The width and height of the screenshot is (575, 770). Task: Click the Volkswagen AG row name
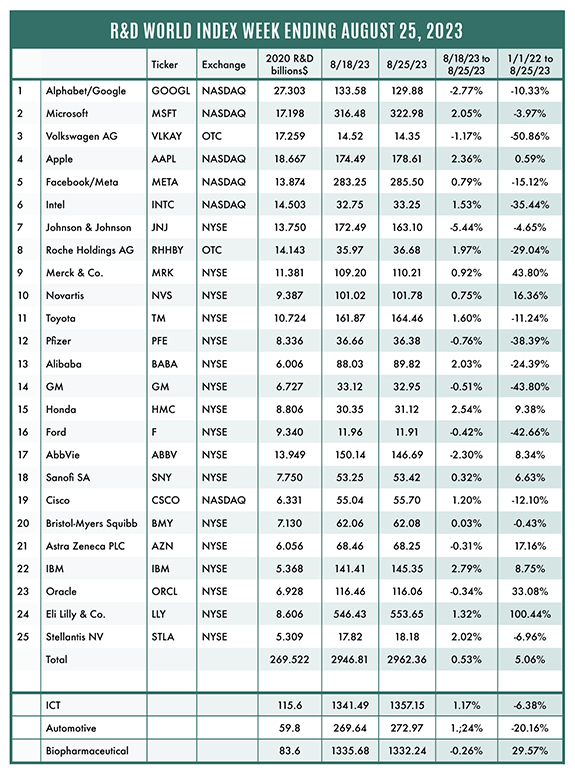[x=82, y=136]
